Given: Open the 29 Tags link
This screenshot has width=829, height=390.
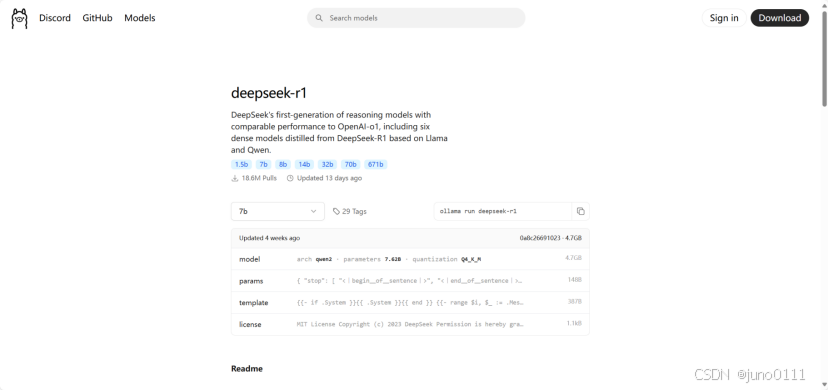Looking at the screenshot, I should 349,211.
